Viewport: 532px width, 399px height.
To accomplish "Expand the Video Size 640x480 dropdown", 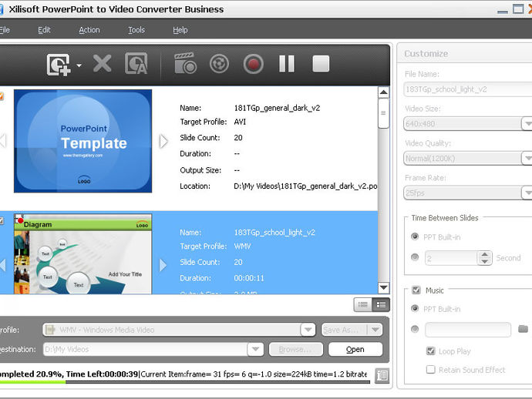I will (x=527, y=124).
